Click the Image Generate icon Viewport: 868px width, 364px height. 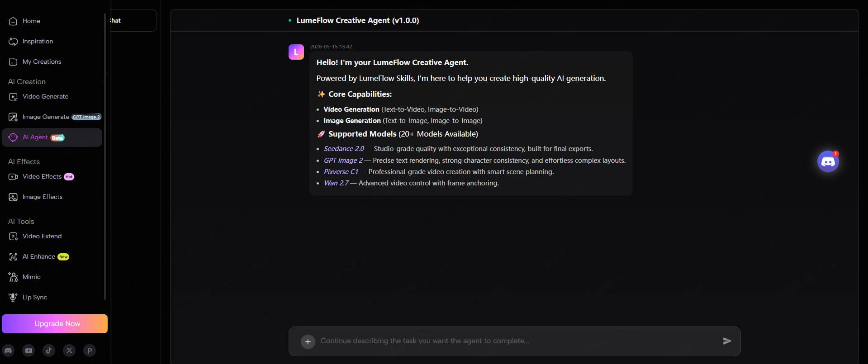tap(13, 117)
